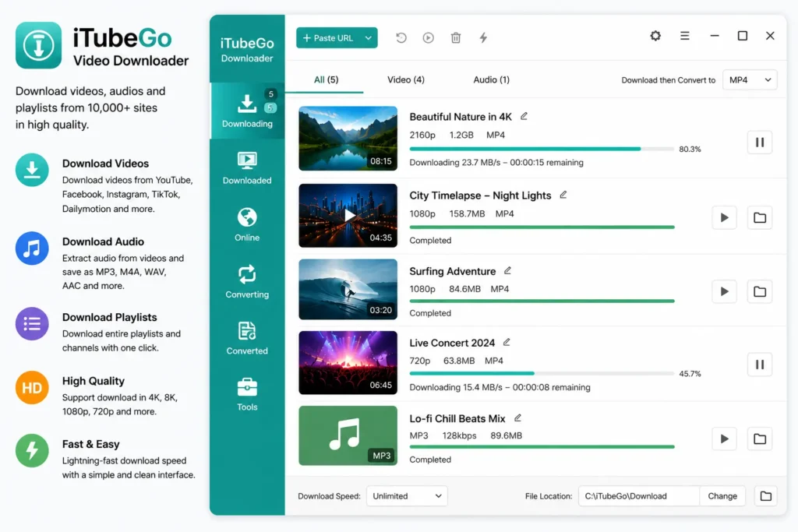Click the iTubeGo app logo icon
Image resolution: width=798 pixels, height=532 pixels.
pos(39,45)
